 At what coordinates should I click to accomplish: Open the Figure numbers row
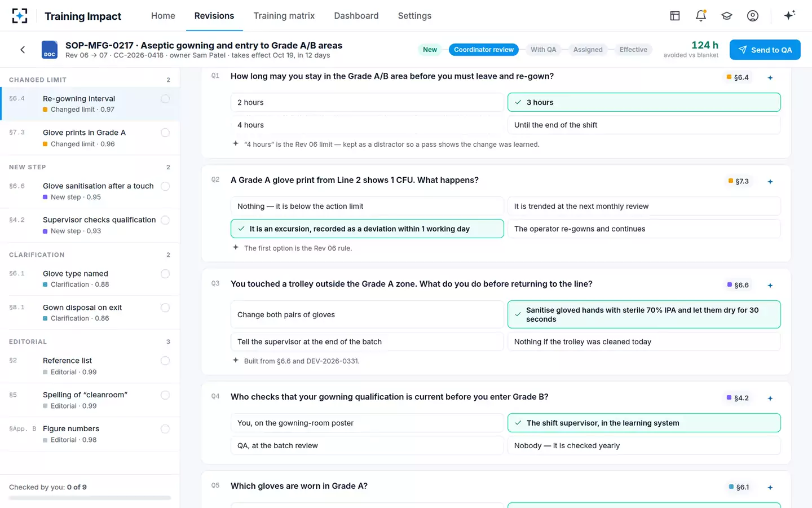[90, 434]
